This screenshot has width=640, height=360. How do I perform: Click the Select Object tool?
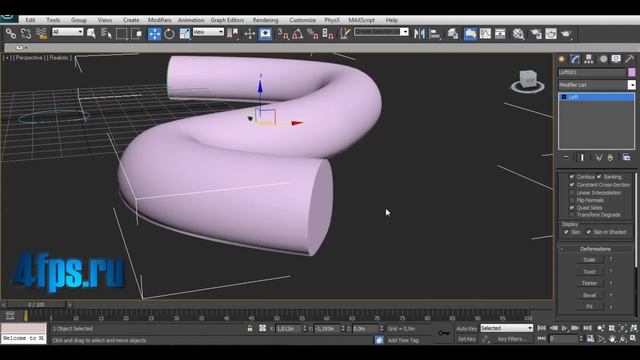pos(91,34)
